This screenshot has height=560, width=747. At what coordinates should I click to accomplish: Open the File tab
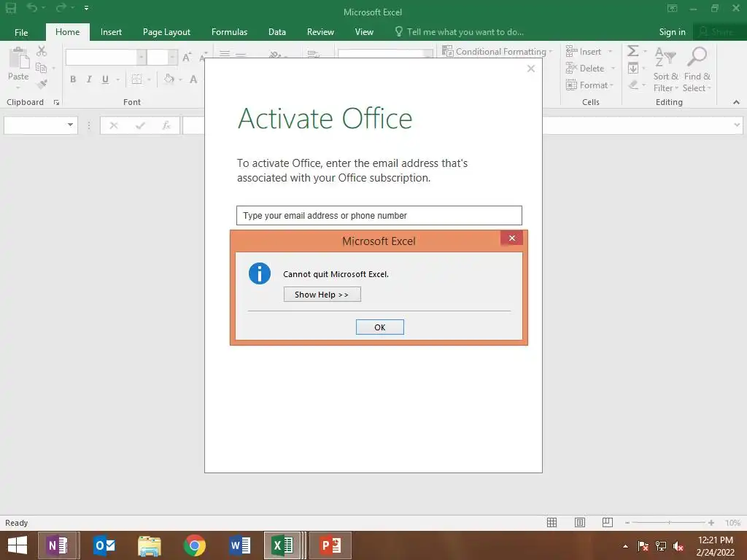[x=21, y=32]
